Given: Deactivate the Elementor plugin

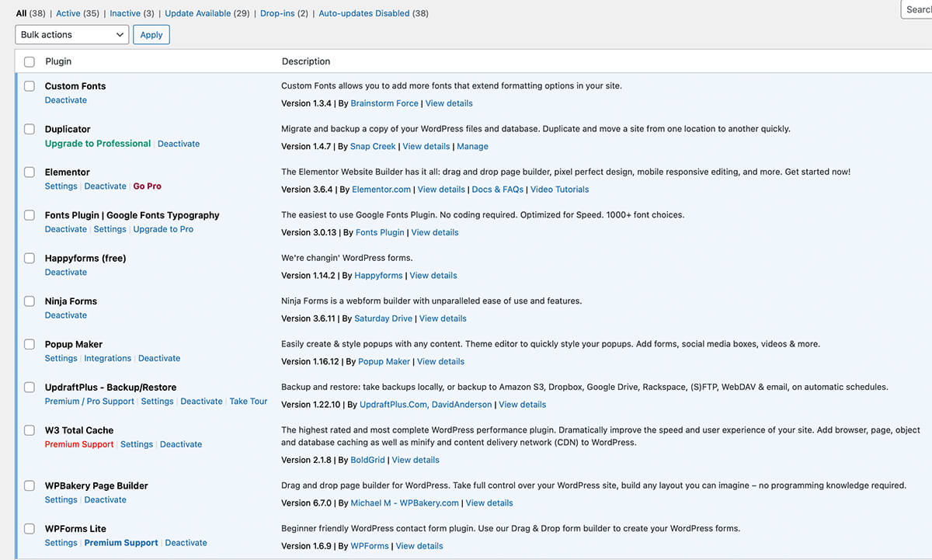Looking at the screenshot, I should (x=106, y=186).
